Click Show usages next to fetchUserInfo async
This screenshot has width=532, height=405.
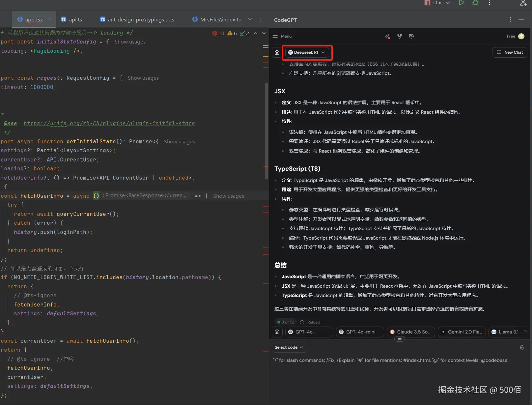tap(228, 196)
